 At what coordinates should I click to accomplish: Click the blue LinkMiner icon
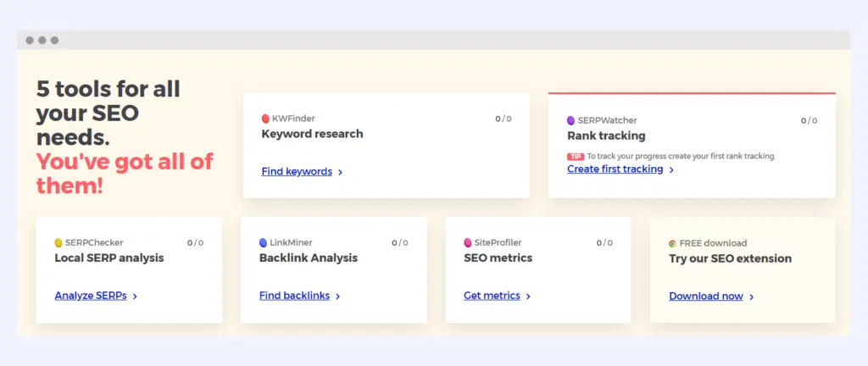pos(263,242)
